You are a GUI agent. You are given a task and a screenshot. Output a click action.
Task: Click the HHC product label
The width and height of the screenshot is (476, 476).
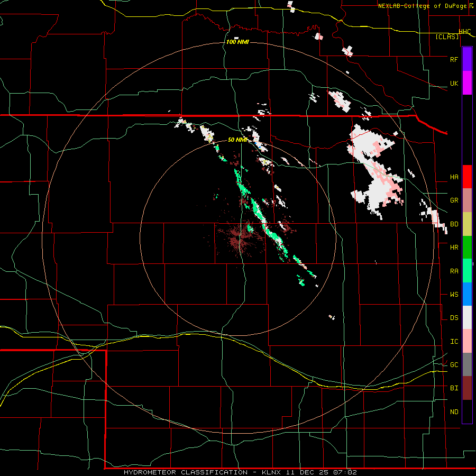(464, 32)
